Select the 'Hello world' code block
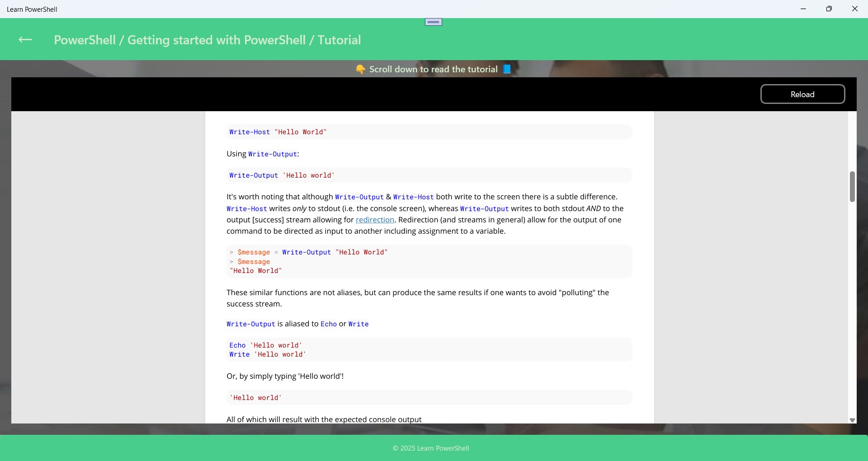This screenshot has width=868, height=461. pyautogui.click(x=429, y=398)
